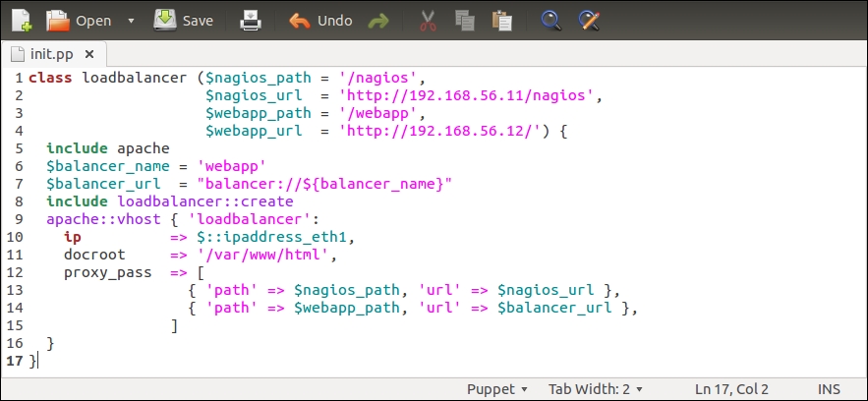Image resolution: width=868 pixels, height=401 pixels.
Task: Click the Cut scissors icon
Action: coord(428,20)
